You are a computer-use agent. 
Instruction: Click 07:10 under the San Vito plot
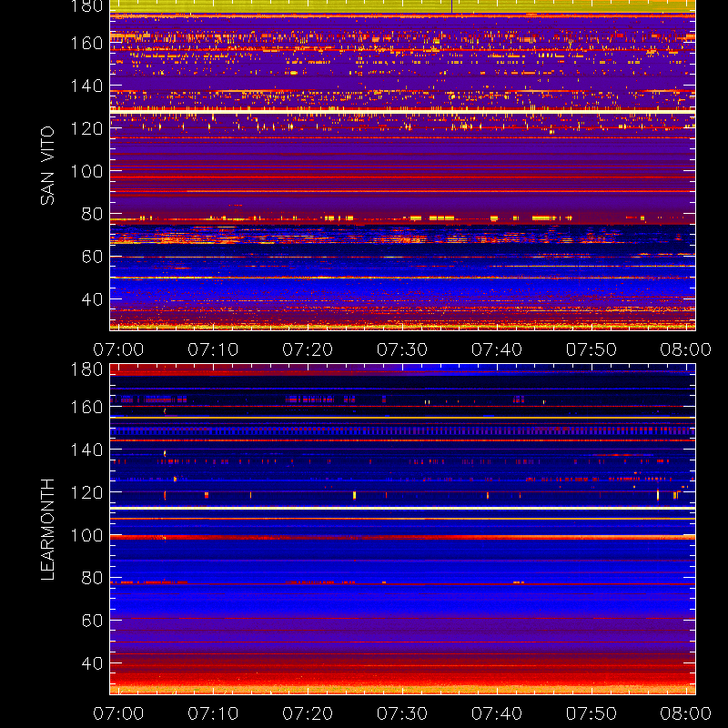(x=213, y=349)
